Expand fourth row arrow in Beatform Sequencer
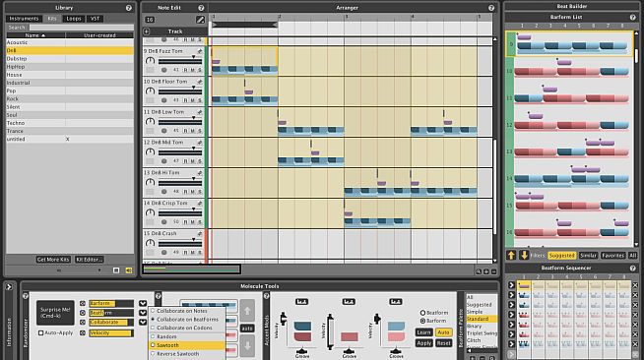Screen dimensions: 644x360 pos(511,315)
